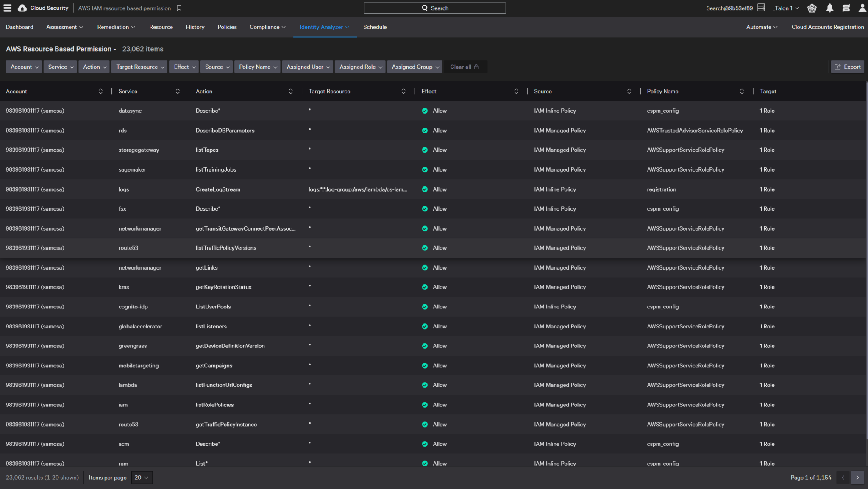Open the Items per page dropdown
868x489 pixels.
(x=142, y=478)
